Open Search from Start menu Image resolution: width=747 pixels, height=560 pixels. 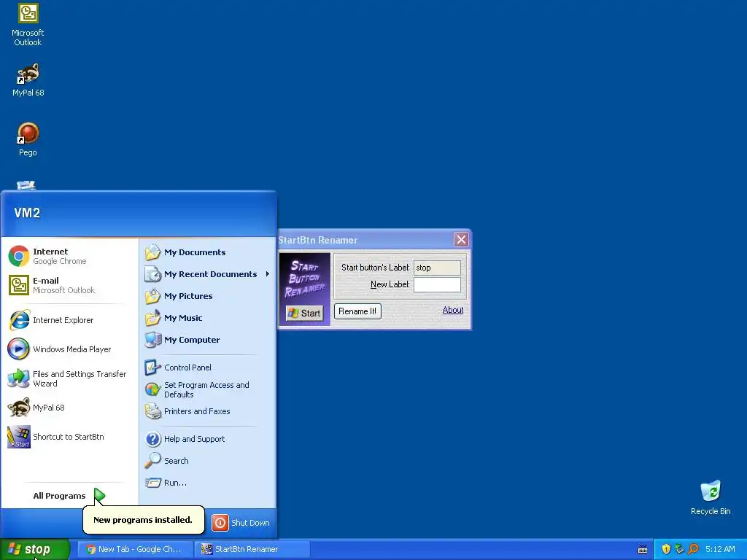[207, 461]
